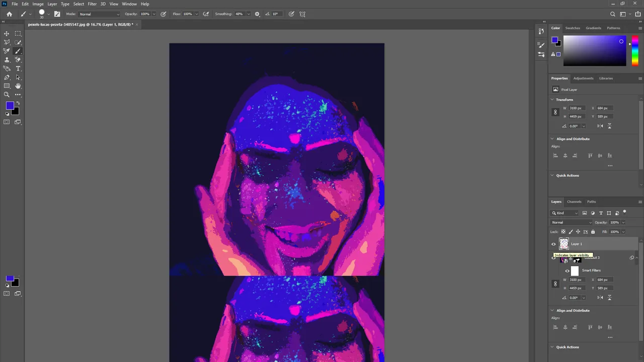Reset to default foreground and background colors
Image resolution: width=644 pixels, height=362 pixels.
point(7,114)
